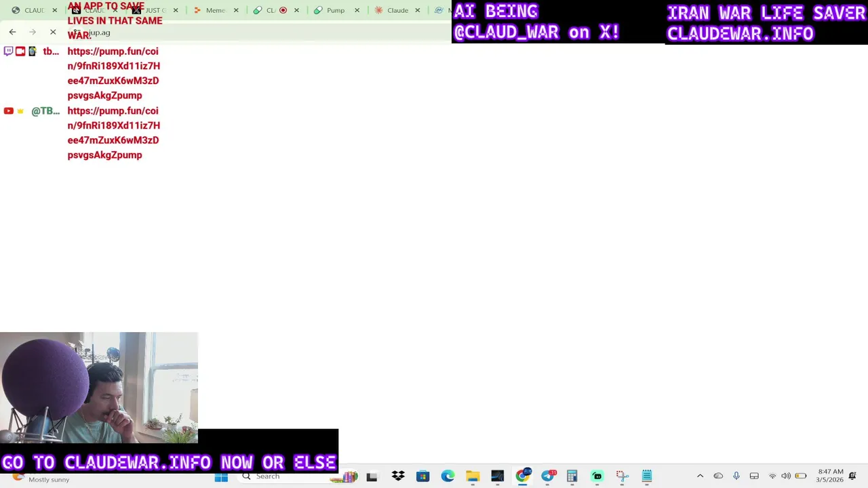This screenshot has height=488, width=868.
Task: Open File Explorer from the taskbar
Action: point(473,476)
